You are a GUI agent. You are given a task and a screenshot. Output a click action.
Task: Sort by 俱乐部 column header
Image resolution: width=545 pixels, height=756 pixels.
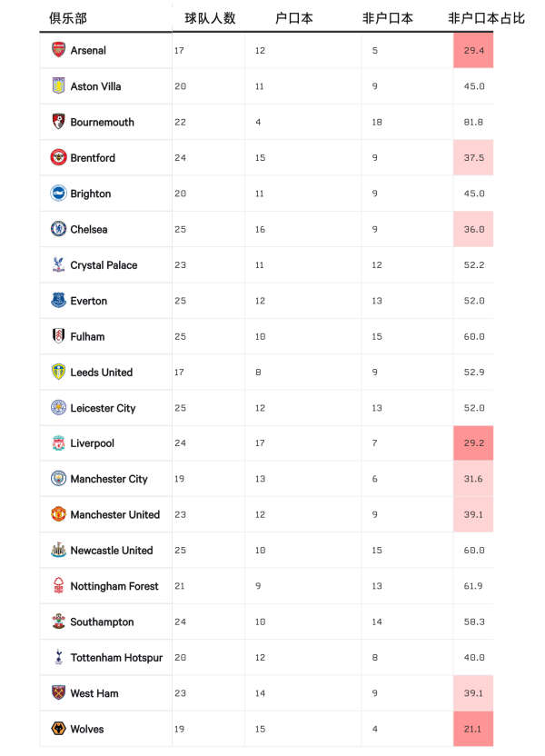(x=68, y=18)
